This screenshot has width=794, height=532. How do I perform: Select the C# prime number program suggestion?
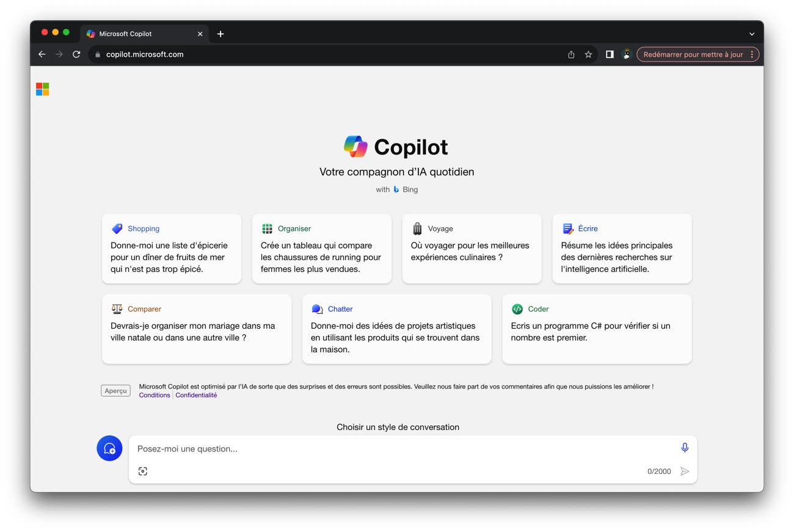click(597, 329)
